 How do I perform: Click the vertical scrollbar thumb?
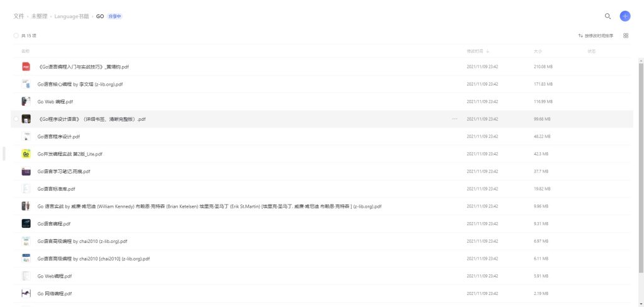(x=641, y=167)
